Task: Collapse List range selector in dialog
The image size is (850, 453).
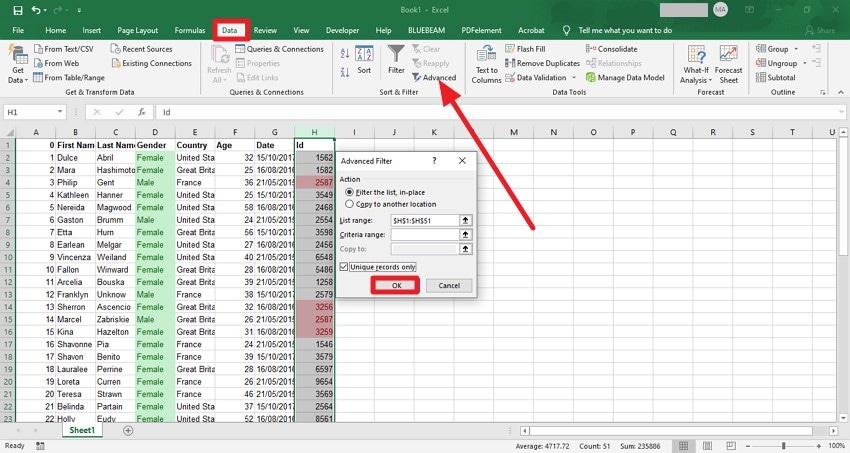Action: tap(465, 221)
